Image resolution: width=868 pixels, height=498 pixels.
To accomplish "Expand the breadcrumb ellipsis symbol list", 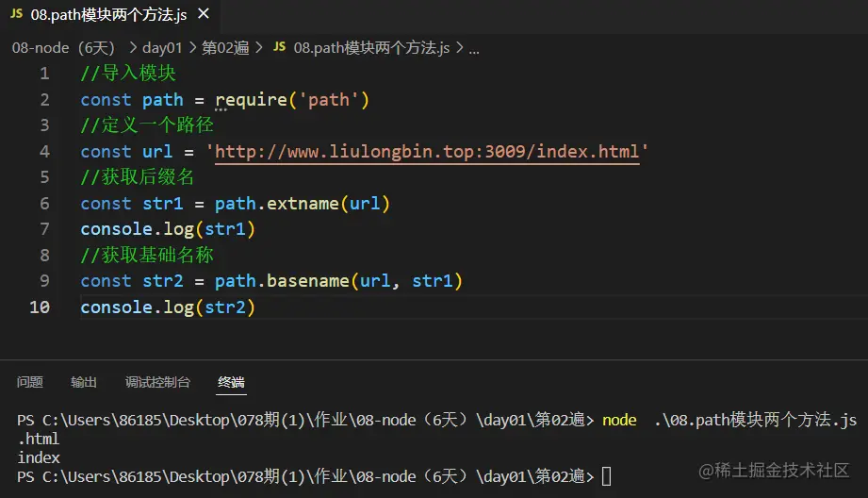I will click(x=474, y=49).
